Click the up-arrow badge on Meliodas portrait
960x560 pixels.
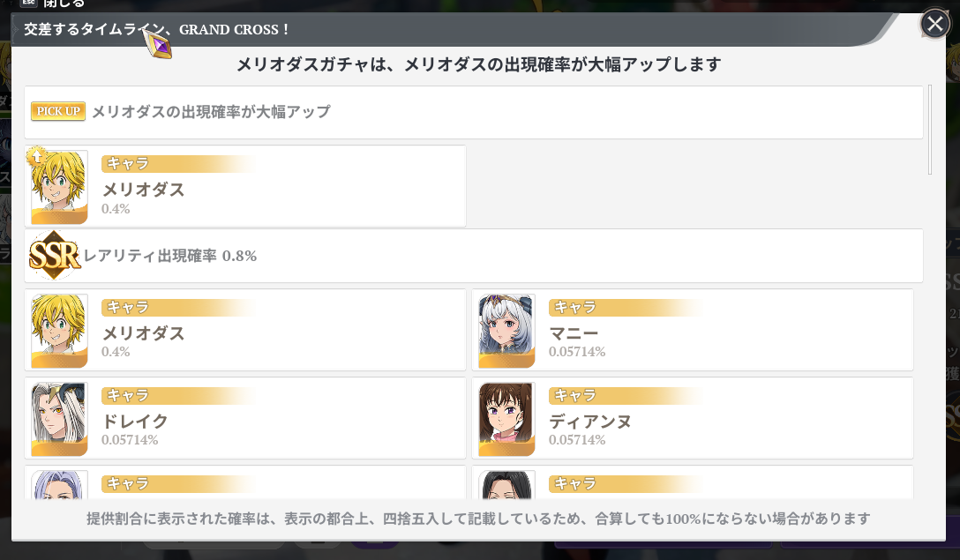36,156
